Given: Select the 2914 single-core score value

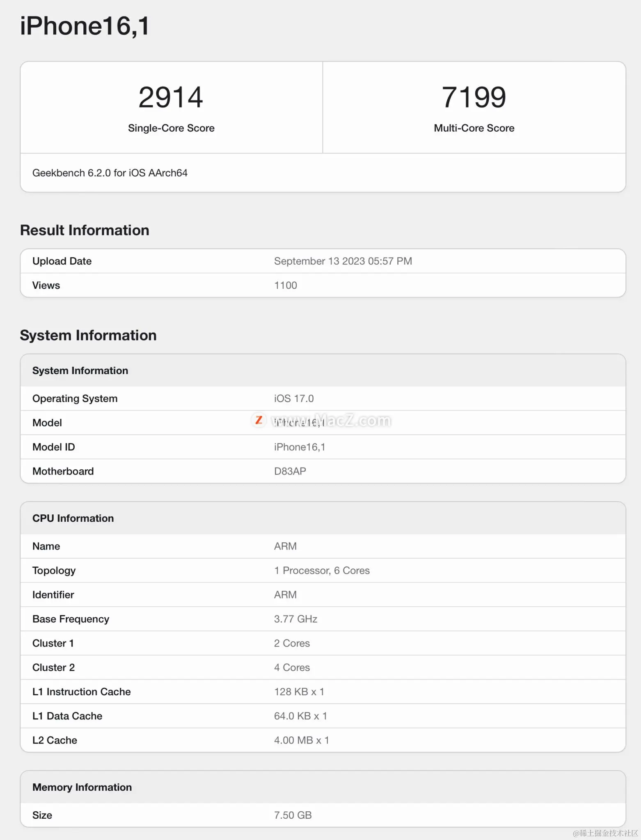Looking at the screenshot, I should 171,98.
